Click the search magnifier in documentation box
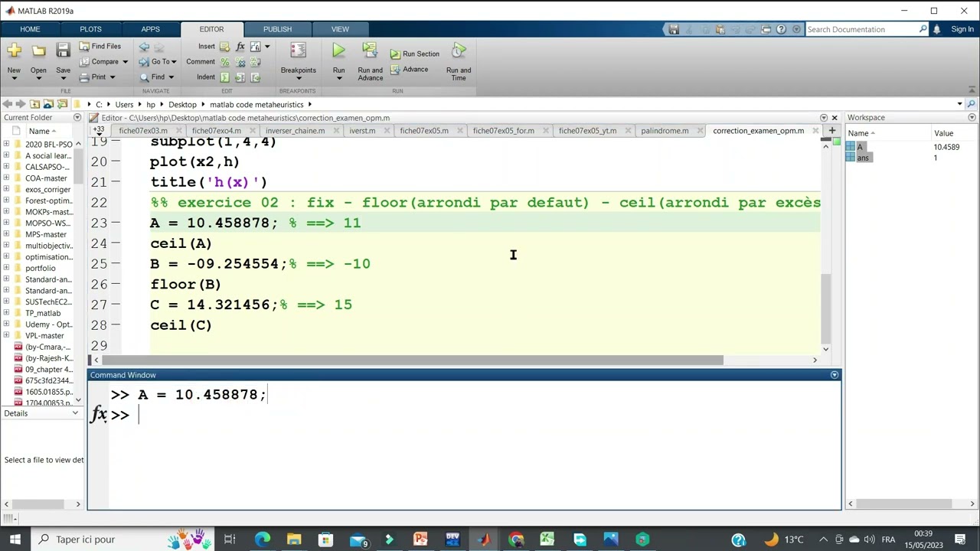The width and height of the screenshot is (980, 551). click(923, 29)
